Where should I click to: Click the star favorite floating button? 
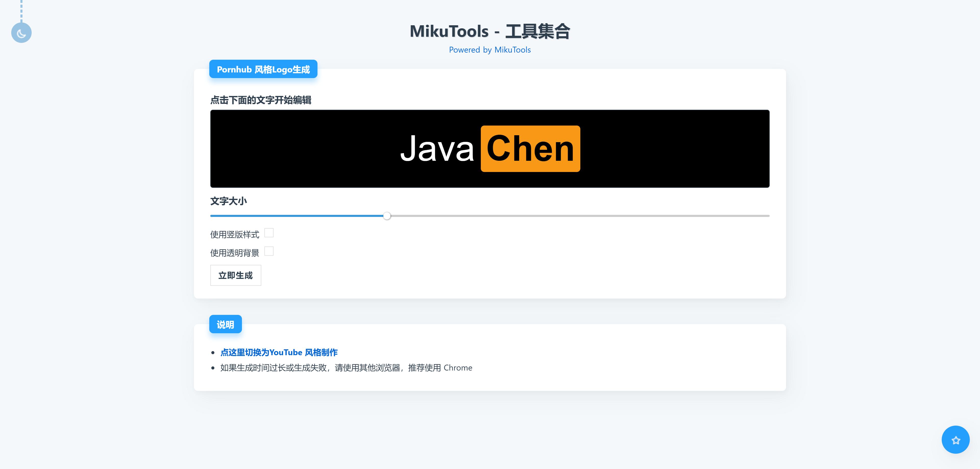955,440
